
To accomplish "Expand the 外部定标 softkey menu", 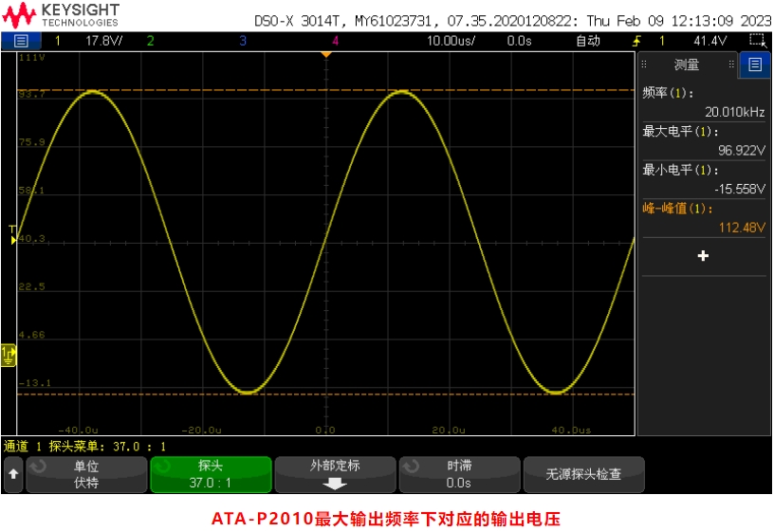I will tap(335, 474).
